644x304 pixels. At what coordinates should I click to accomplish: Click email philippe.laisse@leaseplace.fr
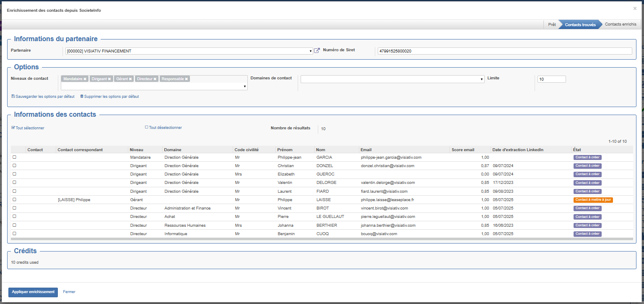click(388, 200)
